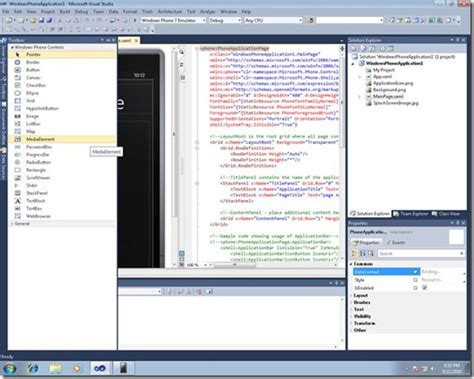Image resolution: width=474 pixels, height=379 pixels.
Task: Toggle the IsEnabled property checkbox
Action: click(424, 288)
